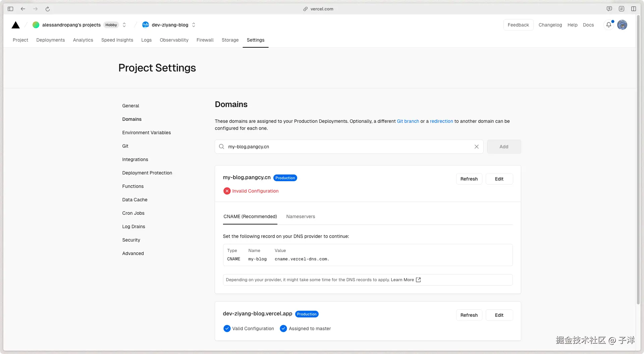Expand the dev-ziyang-blog project switcher
644x354 pixels.
coord(194,25)
